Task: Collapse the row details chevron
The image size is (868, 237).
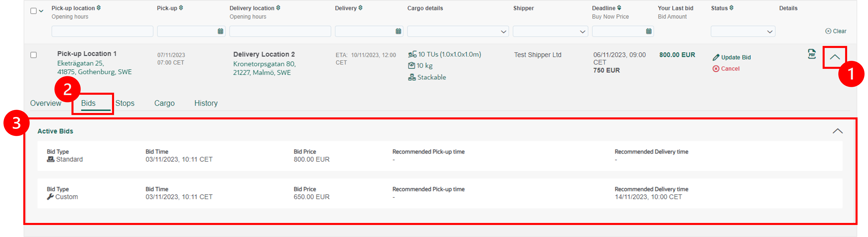Action: (835, 57)
